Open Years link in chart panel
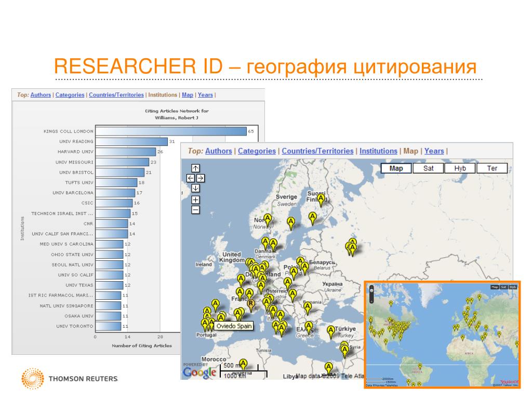This screenshot has height=399, width=532. coord(205,95)
